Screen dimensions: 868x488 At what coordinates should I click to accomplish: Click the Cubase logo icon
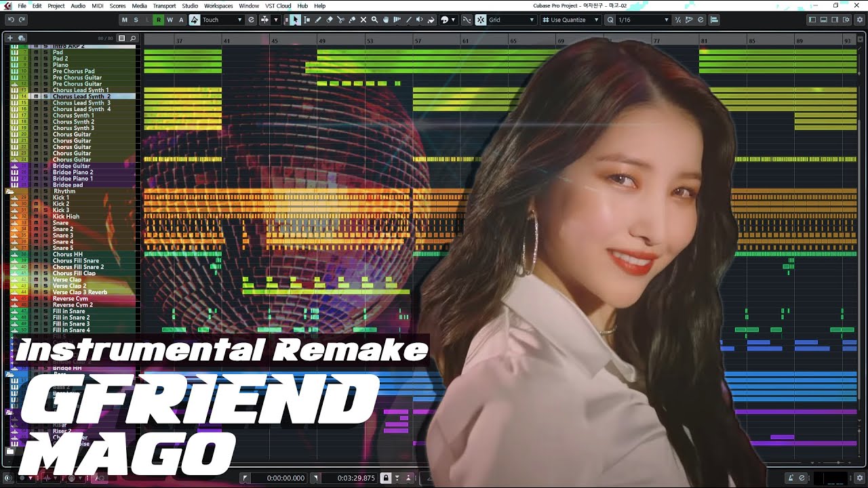7,5
